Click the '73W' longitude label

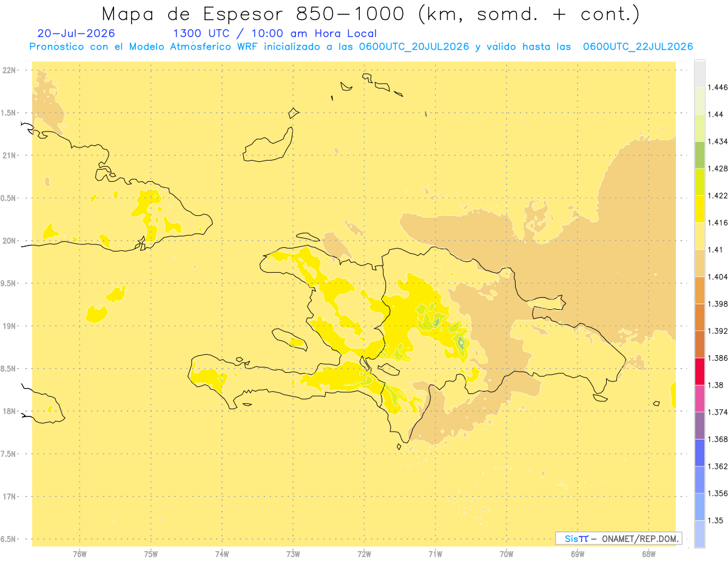(x=293, y=554)
